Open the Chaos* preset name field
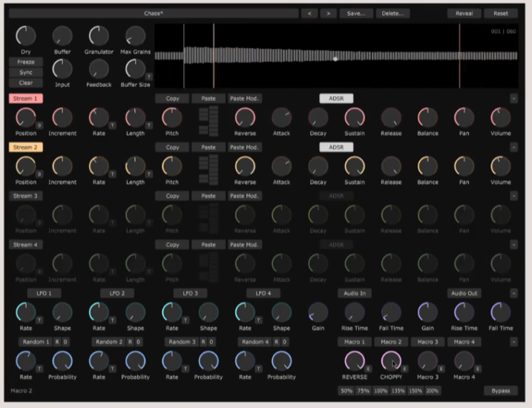The image size is (532, 408). (x=154, y=13)
